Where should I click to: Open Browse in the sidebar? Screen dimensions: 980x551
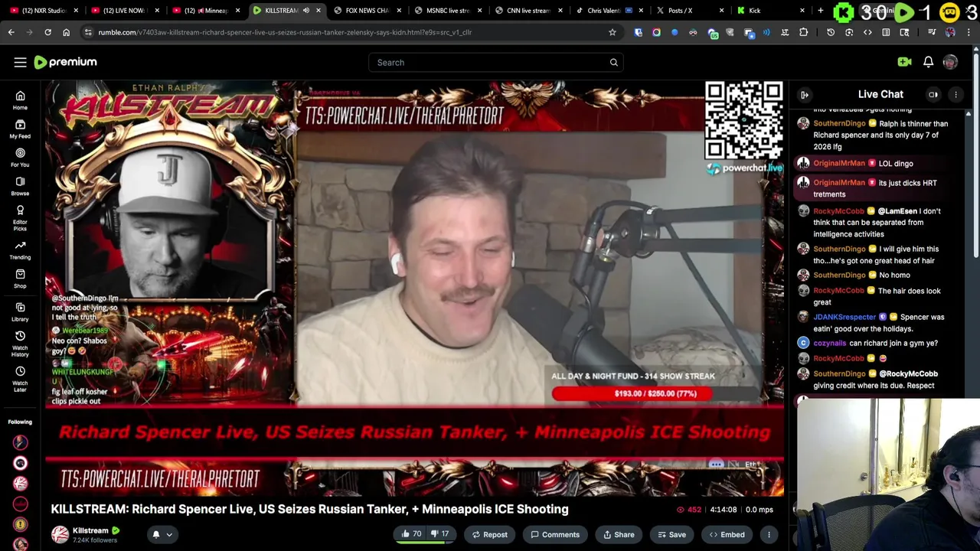(x=20, y=186)
